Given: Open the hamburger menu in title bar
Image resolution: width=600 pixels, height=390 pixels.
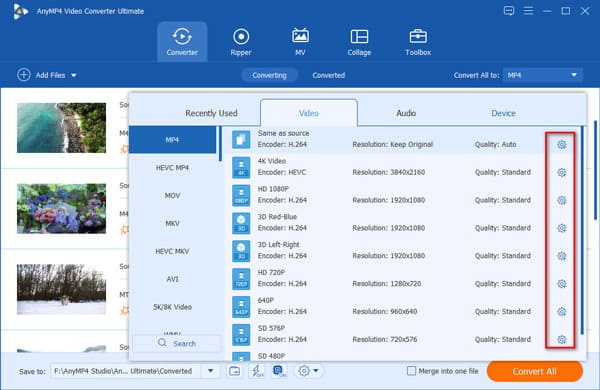Looking at the screenshot, I should pyautogui.click(x=528, y=11).
